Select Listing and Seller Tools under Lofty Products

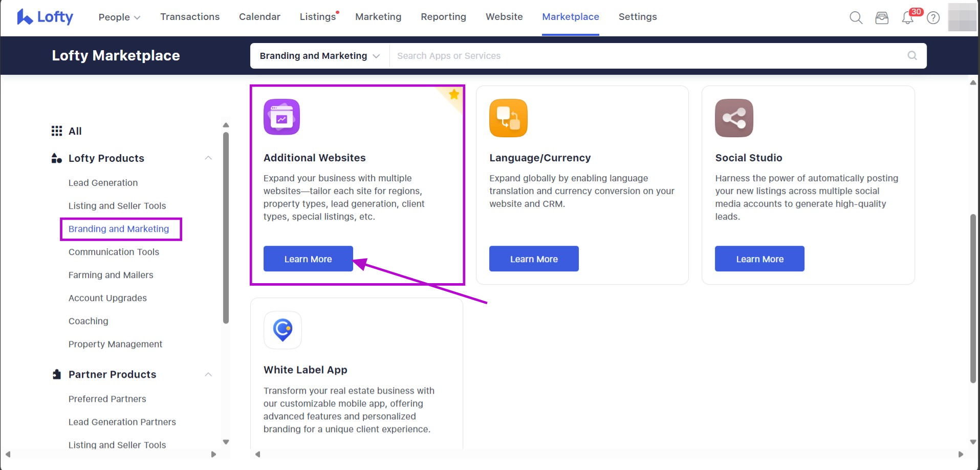[x=117, y=206]
